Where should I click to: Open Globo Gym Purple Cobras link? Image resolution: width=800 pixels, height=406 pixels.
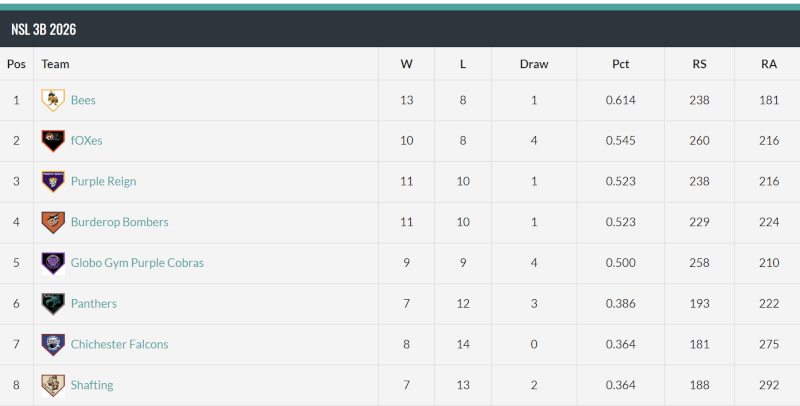coord(137,263)
